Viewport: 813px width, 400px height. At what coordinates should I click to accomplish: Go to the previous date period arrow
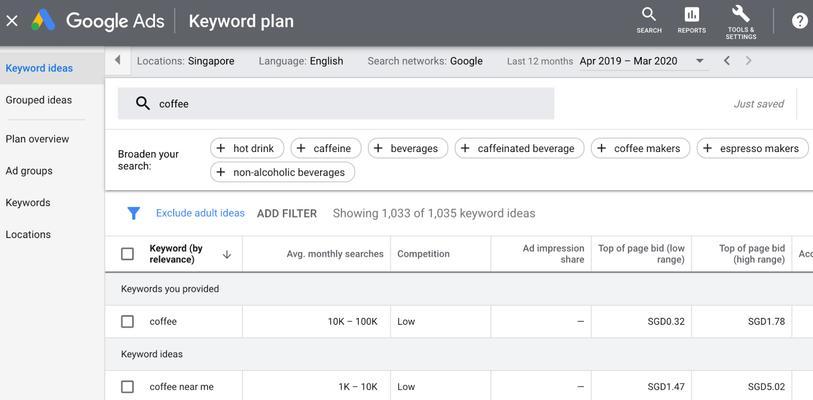coord(727,61)
